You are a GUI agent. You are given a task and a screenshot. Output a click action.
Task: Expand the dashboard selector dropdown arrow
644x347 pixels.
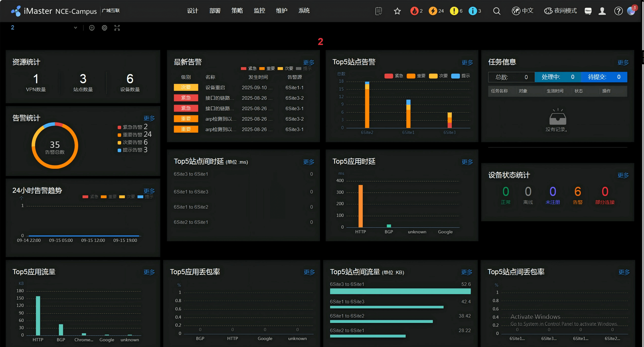(x=75, y=28)
